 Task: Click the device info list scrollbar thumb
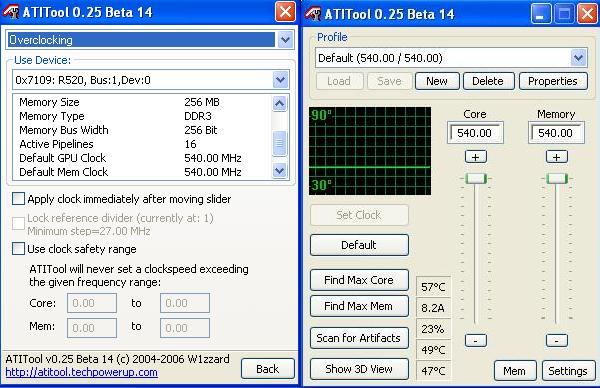pyautogui.click(x=280, y=143)
